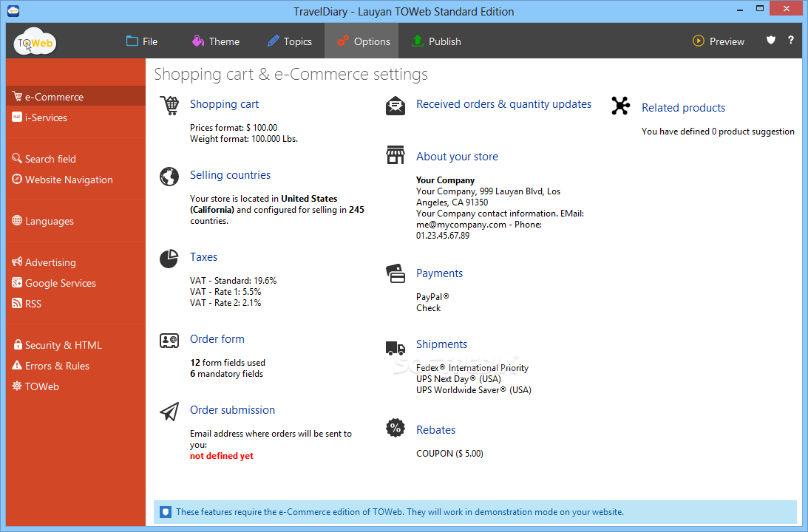808x532 pixels.
Task: Click the Preview play icon
Action: pos(699,41)
